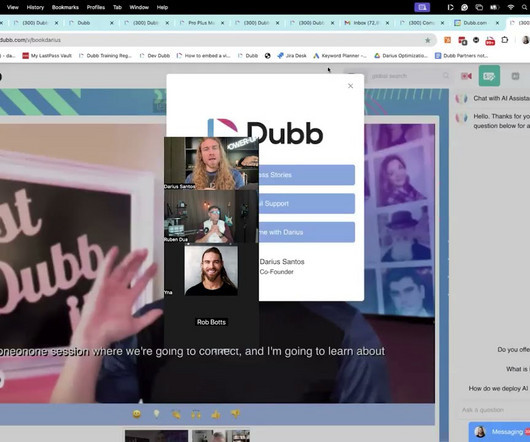Viewport: 530px width, 442px height.
Task: Click the green SIP button in header
Action: click(489, 76)
